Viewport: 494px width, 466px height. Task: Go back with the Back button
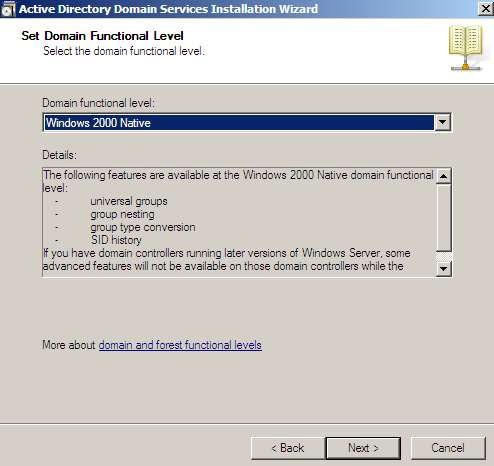click(288, 448)
